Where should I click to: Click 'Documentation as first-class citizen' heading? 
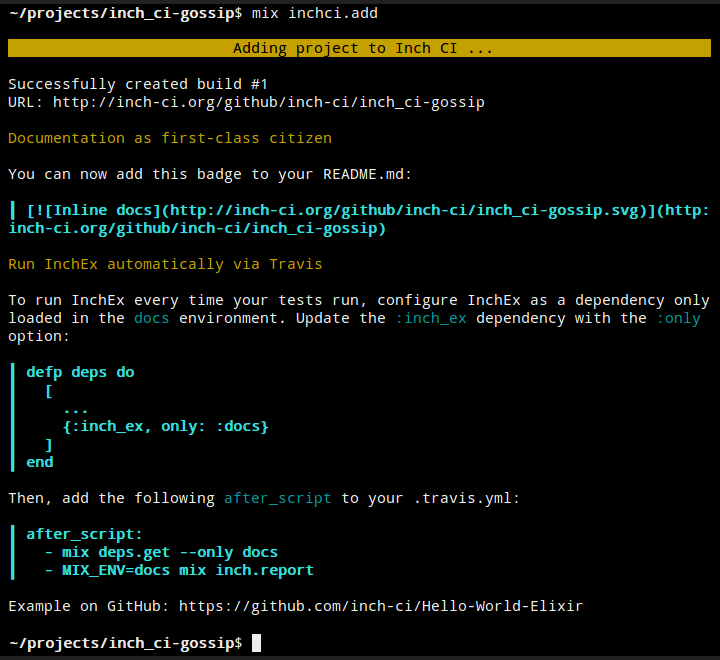(170, 138)
